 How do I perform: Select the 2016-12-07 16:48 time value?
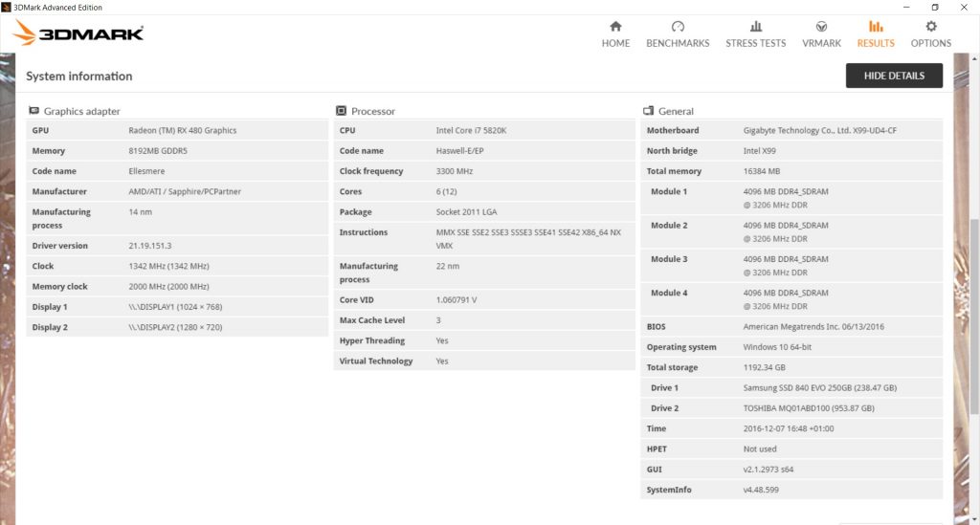pos(789,428)
